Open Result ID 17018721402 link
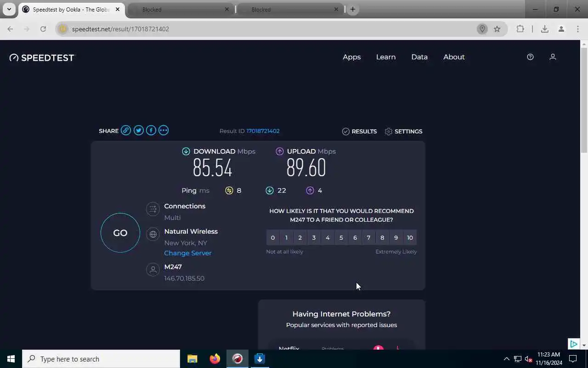The image size is (588, 368). (263, 131)
